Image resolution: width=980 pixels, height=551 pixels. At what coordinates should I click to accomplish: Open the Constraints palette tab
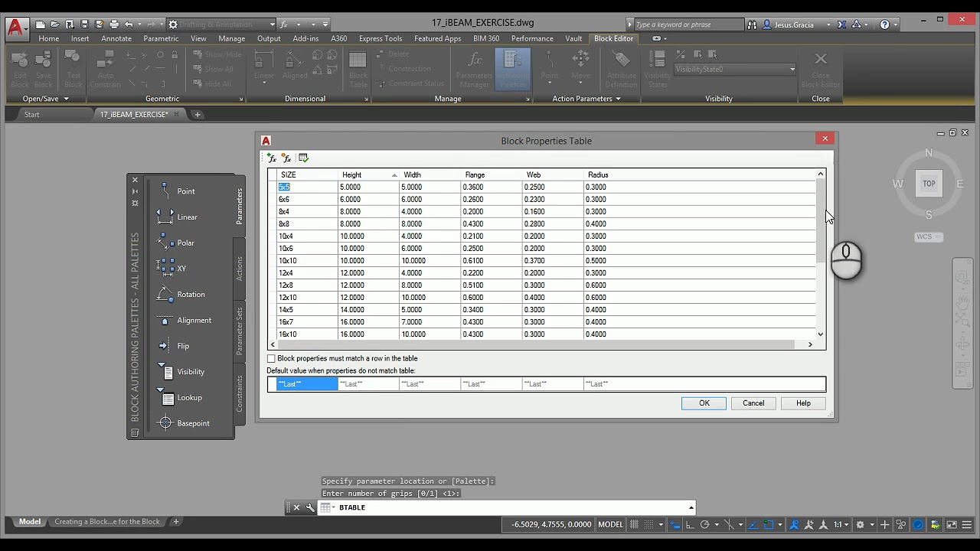(x=239, y=393)
